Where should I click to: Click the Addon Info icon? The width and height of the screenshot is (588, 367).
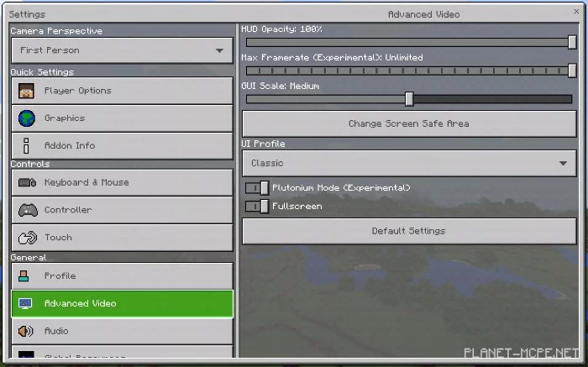(x=27, y=145)
